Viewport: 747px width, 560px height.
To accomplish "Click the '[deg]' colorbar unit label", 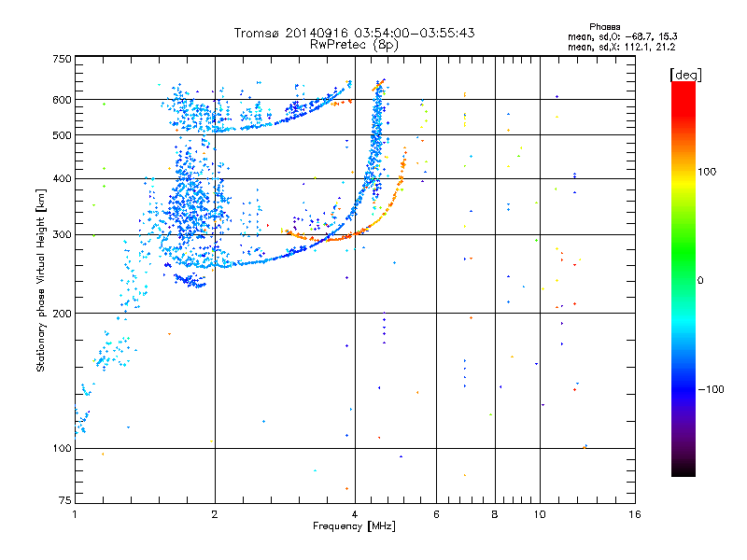I will pos(685,75).
